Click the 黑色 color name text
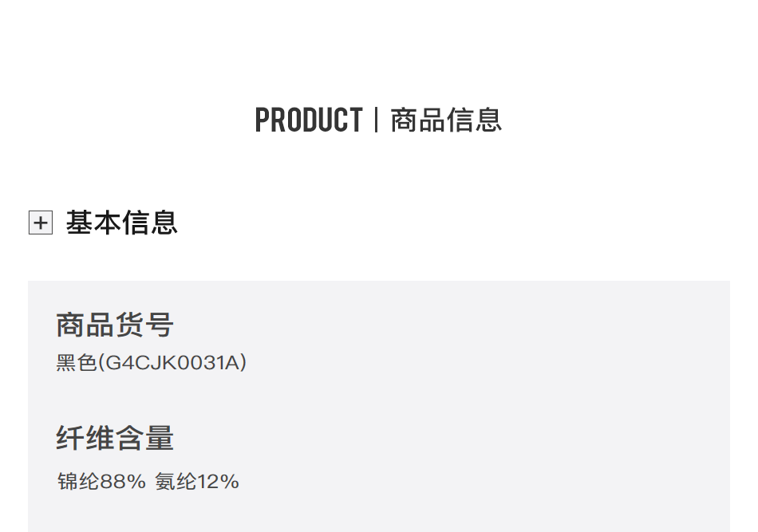The height and width of the screenshot is (532, 758). (77, 364)
